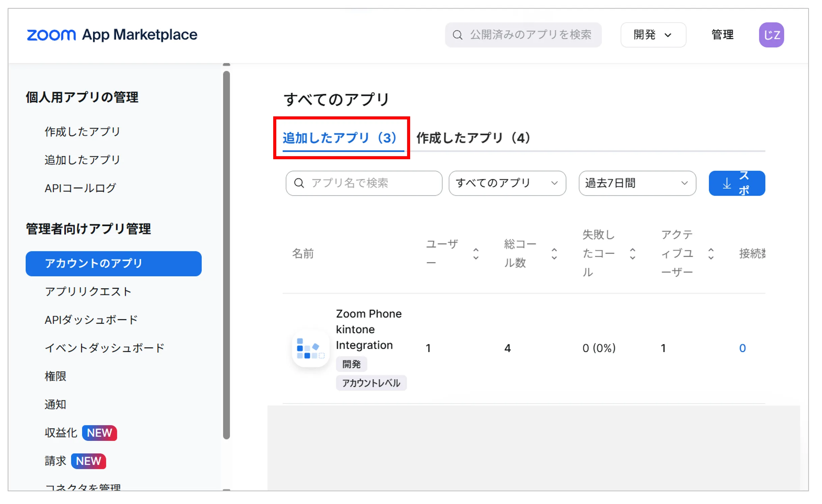Viewport: 822px width, 504px height.
Task: Open 請求 in the sidebar
Action: click(x=55, y=461)
